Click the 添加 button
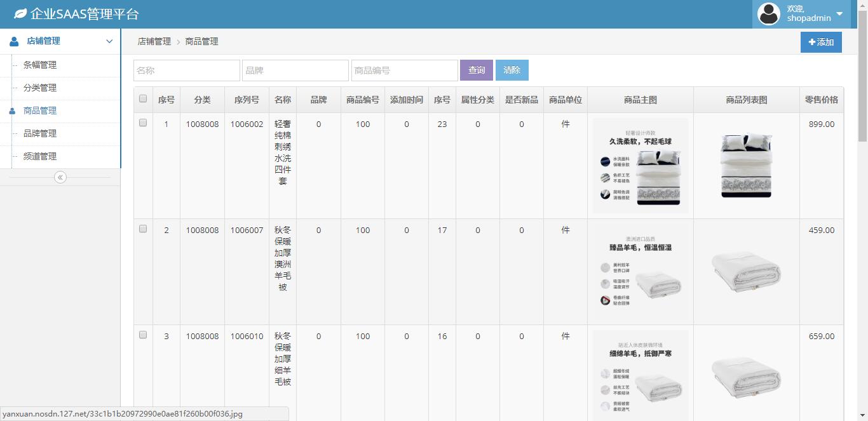This screenshot has height=421, width=868. (821, 42)
